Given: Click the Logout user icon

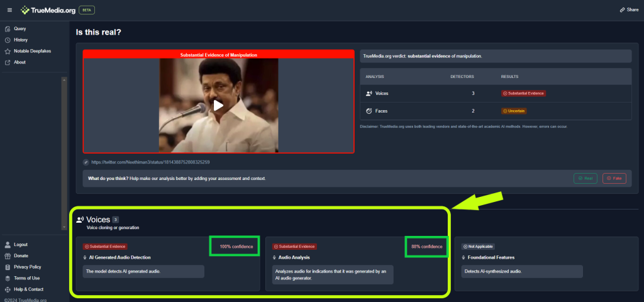Looking at the screenshot, I should tap(8, 245).
